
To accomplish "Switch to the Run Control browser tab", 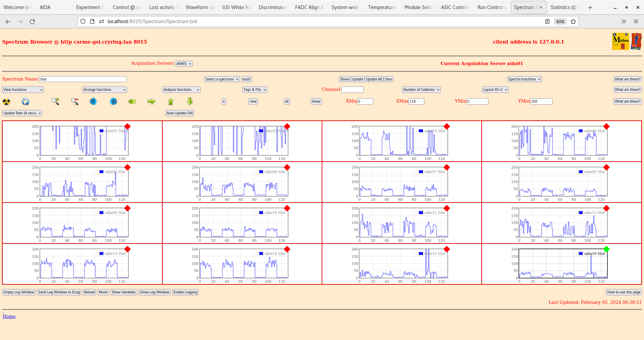I will pyautogui.click(x=490, y=7).
